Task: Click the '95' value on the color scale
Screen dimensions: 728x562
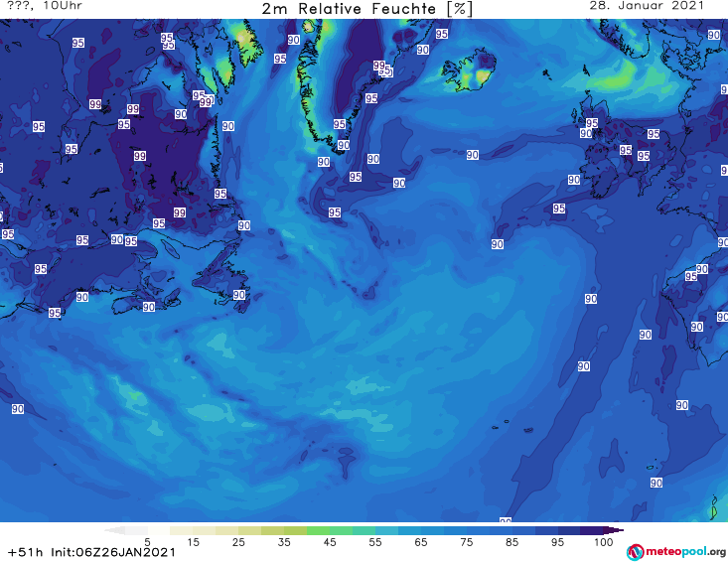Action: point(557,542)
